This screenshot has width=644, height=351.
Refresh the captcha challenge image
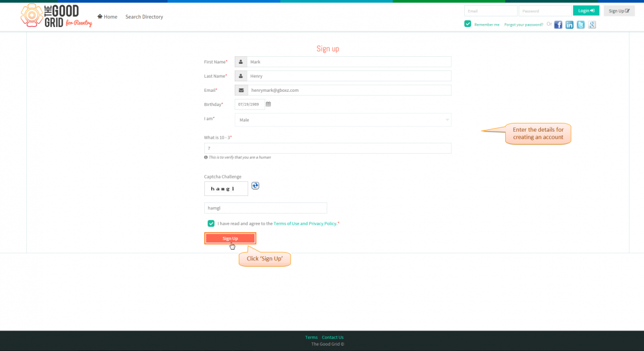(x=255, y=185)
